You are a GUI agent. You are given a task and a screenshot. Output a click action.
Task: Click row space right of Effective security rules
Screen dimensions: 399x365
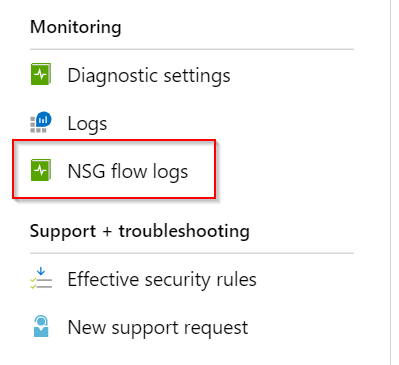click(306, 279)
